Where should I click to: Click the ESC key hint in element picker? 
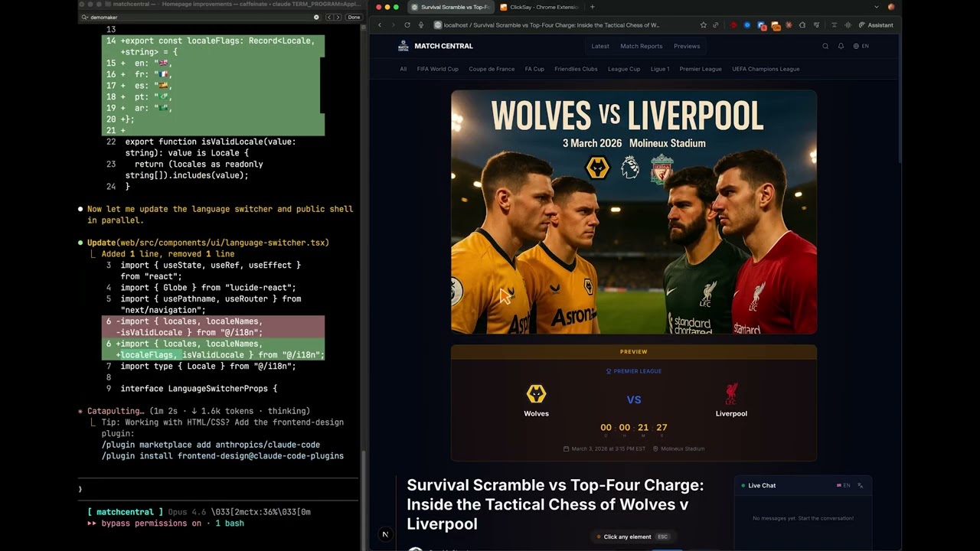coord(663,536)
